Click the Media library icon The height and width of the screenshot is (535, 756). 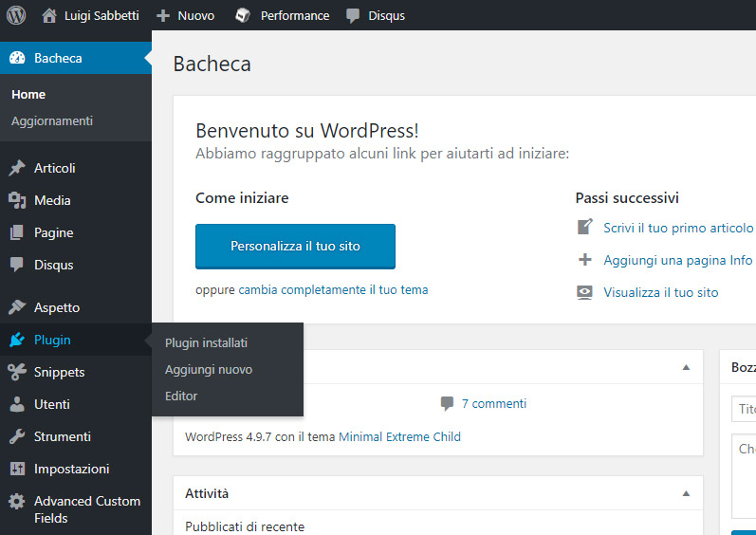(x=17, y=200)
